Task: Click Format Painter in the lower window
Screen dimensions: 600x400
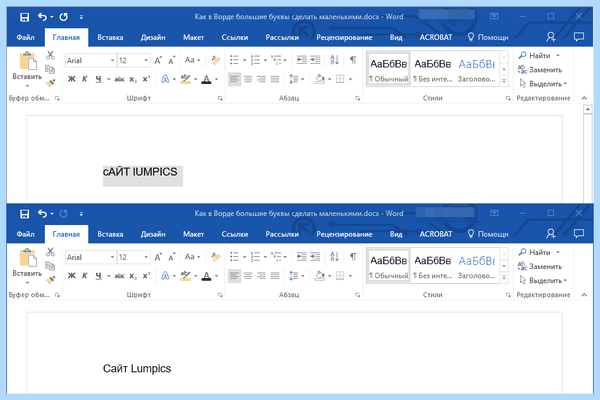Action: (x=50, y=279)
